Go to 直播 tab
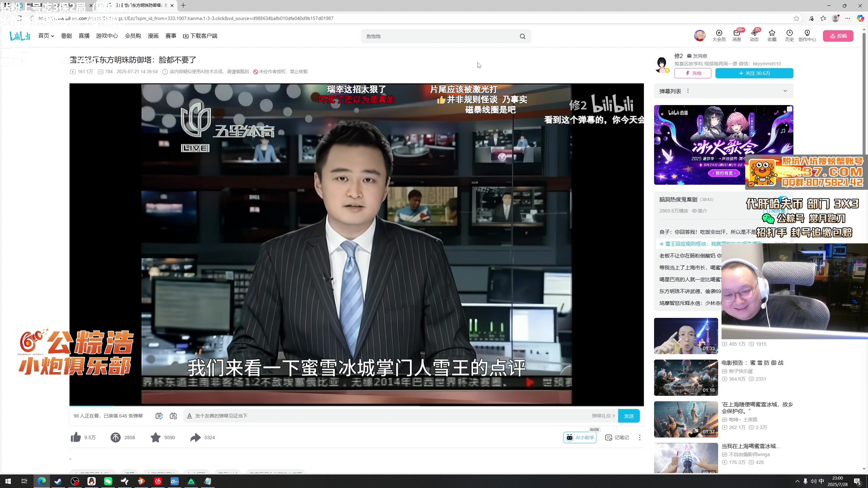This screenshot has width=868, height=488. (84, 36)
